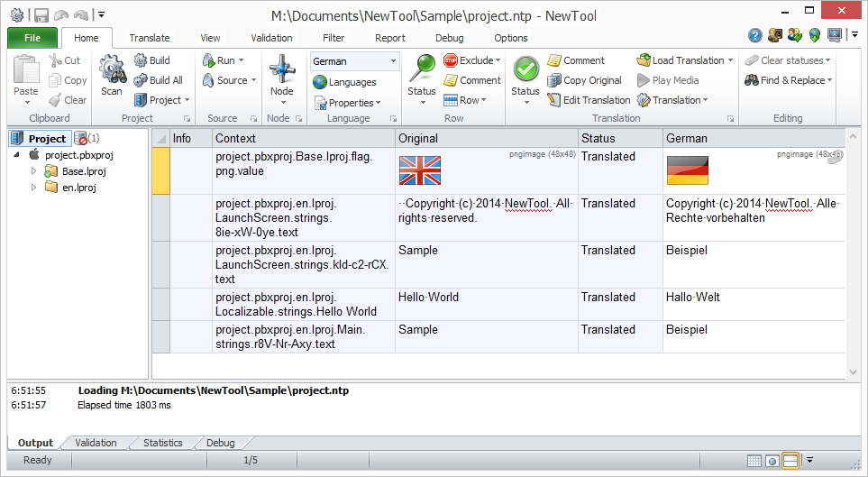Viewport: 868px width, 477px height.
Task: Expand the en.lproj folder node
Action: click(x=33, y=188)
